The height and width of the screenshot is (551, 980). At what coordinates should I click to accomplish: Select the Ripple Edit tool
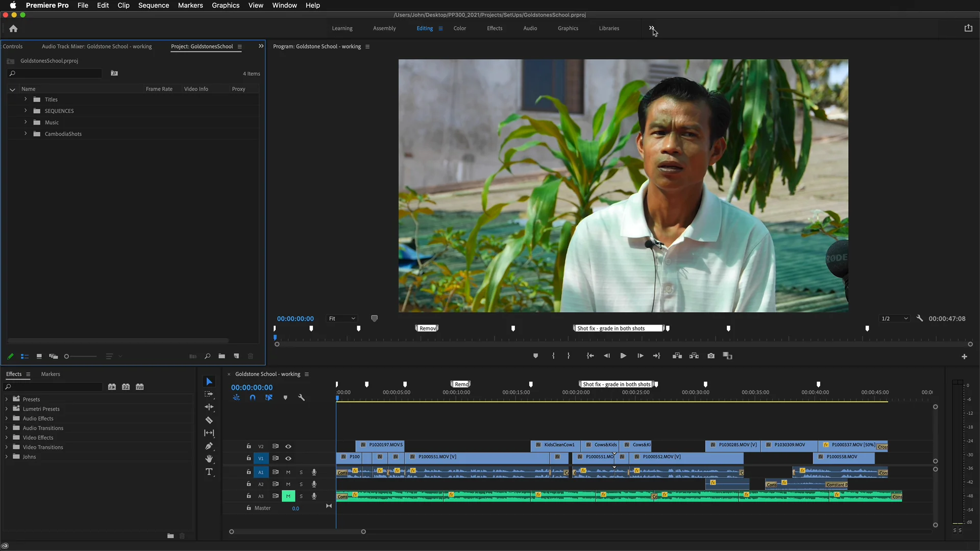pyautogui.click(x=209, y=407)
